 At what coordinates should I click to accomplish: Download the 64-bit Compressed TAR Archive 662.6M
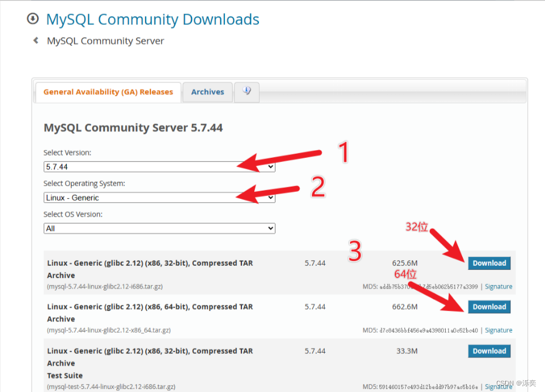(489, 307)
